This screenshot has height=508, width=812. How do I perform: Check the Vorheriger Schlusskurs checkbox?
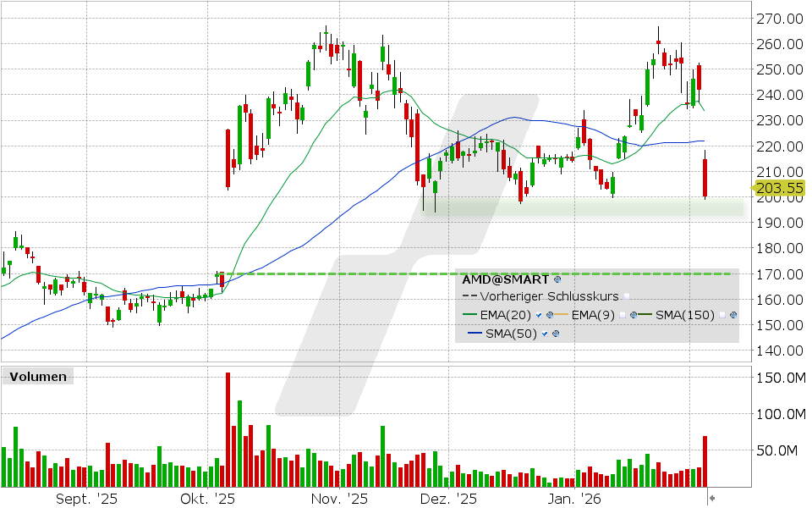click(626, 296)
